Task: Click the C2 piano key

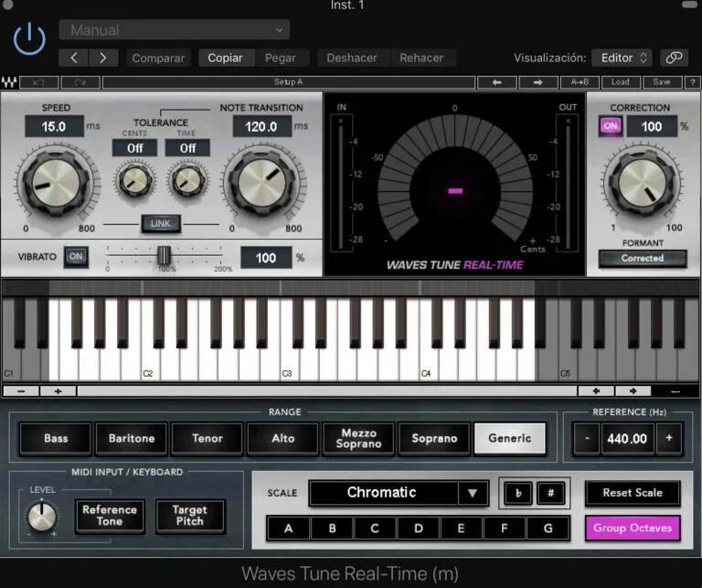Action: pos(151,363)
